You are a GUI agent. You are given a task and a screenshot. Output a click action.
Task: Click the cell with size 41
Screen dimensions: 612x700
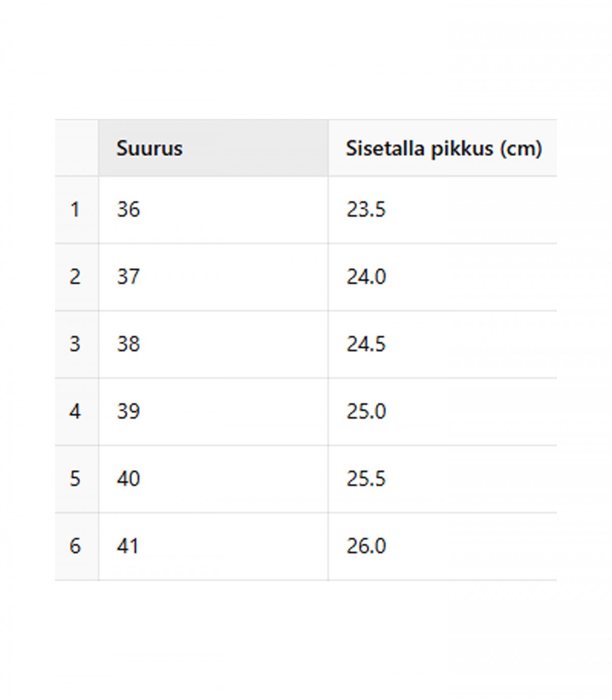(x=213, y=546)
